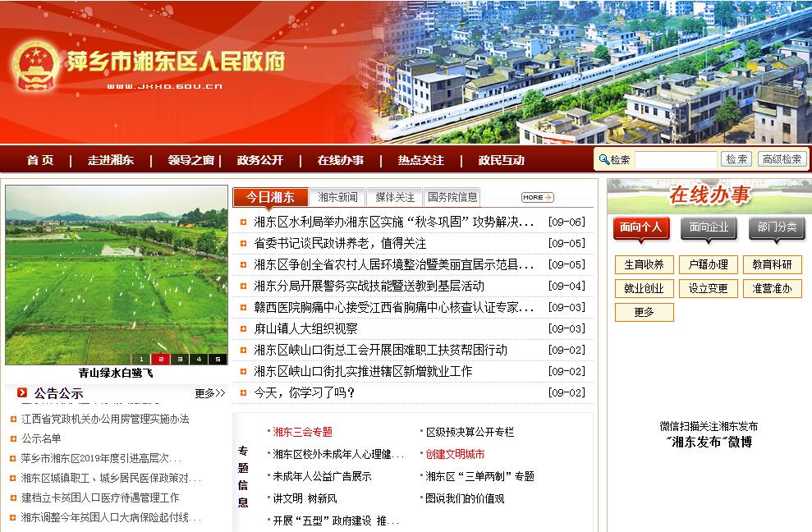Click the 教育科研 service button
This screenshot has width=812, height=532.
coord(772,264)
